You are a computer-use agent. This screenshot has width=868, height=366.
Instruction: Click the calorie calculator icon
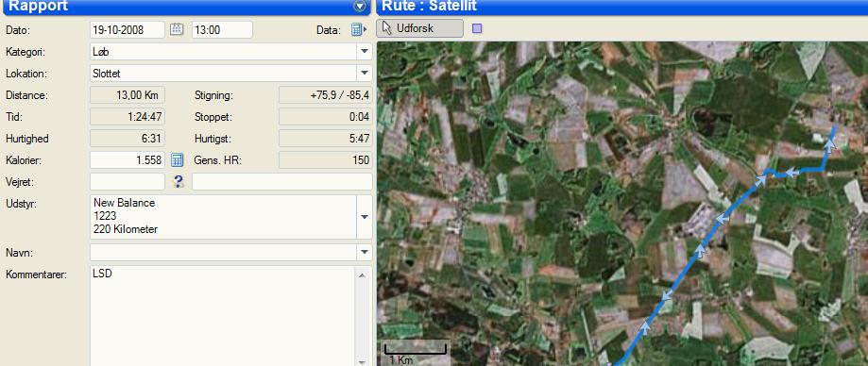click(177, 160)
